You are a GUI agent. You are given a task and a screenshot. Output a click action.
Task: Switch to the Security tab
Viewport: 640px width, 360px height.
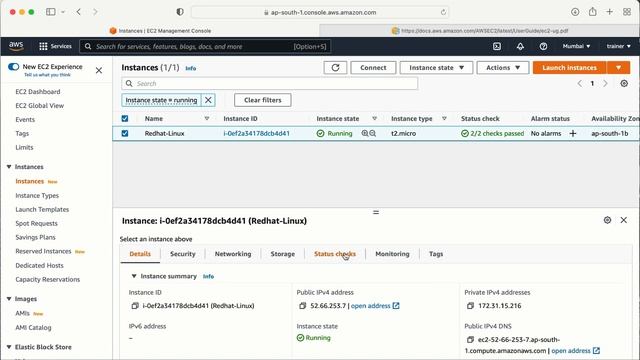(x=182, y=254)
